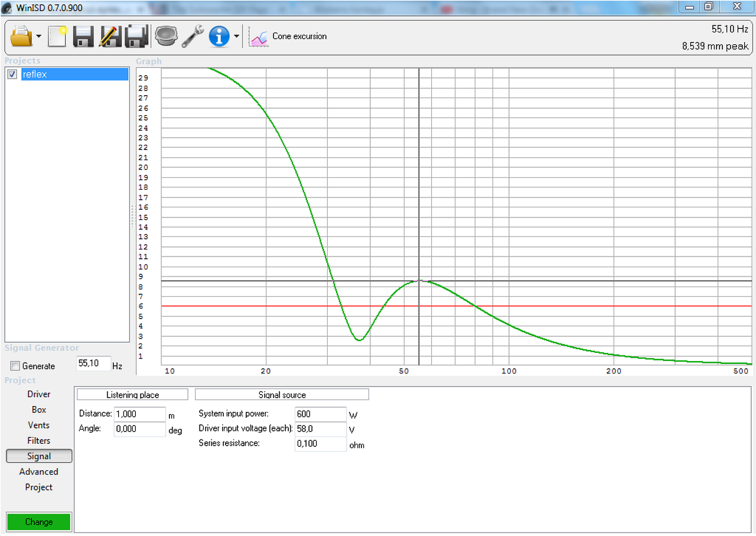Switch to the Driver tab
Viewport: 756px width, 536px height.
pos(39,394)
